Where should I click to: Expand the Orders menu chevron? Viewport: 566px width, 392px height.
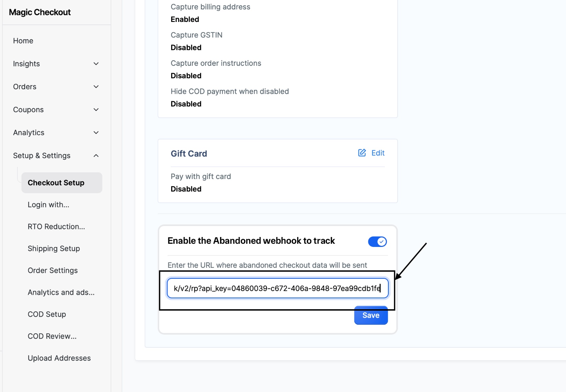click(x=96, y=87)
